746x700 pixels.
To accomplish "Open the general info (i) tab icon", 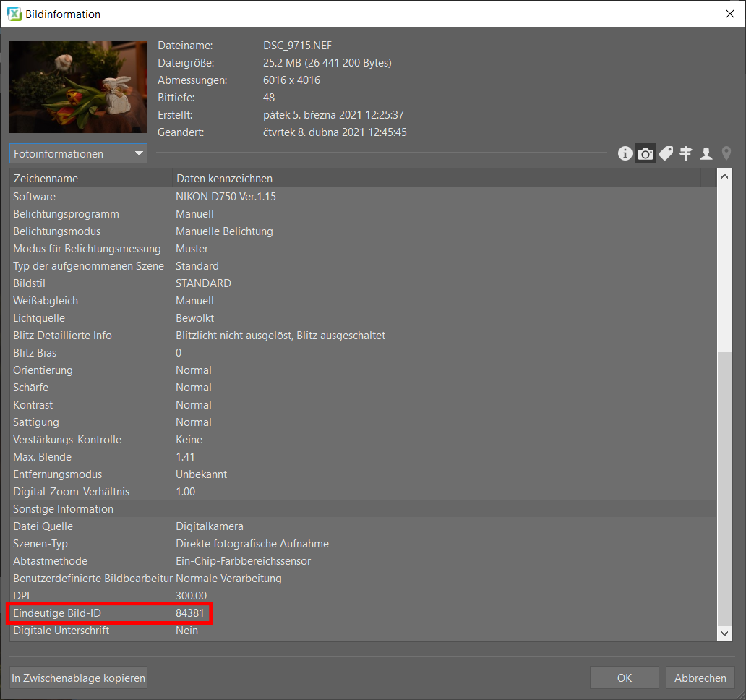I will pyautogui.click(x=625, y=153).
